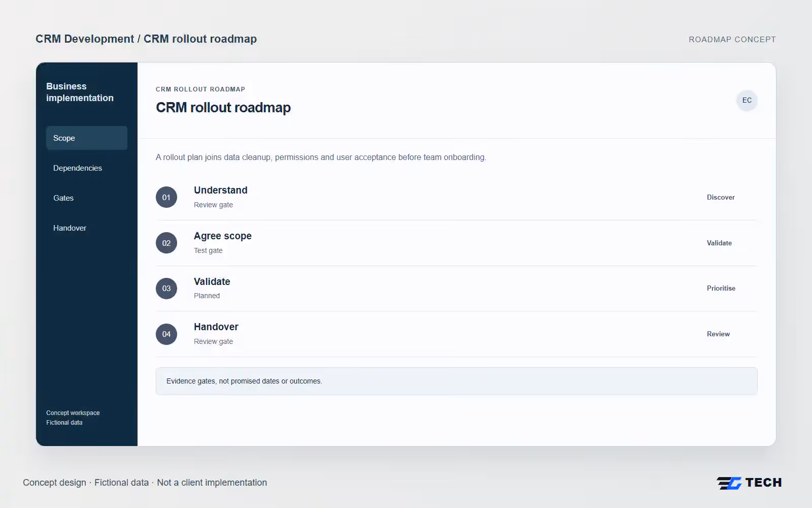Image resolution: width=812 pixels, height=508 pixels.
Task: Click the 'Evidence gates, not promised dates' note
Action: coord(457,381)
